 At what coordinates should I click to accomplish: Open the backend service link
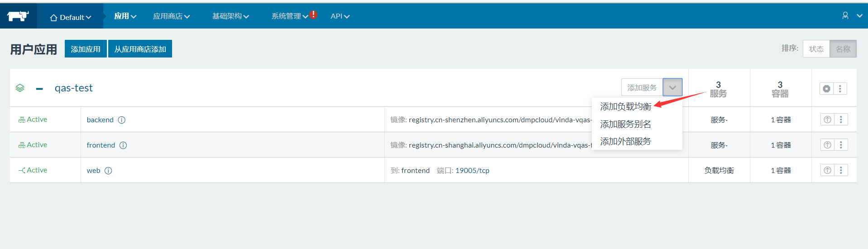[x=100, y=120]
